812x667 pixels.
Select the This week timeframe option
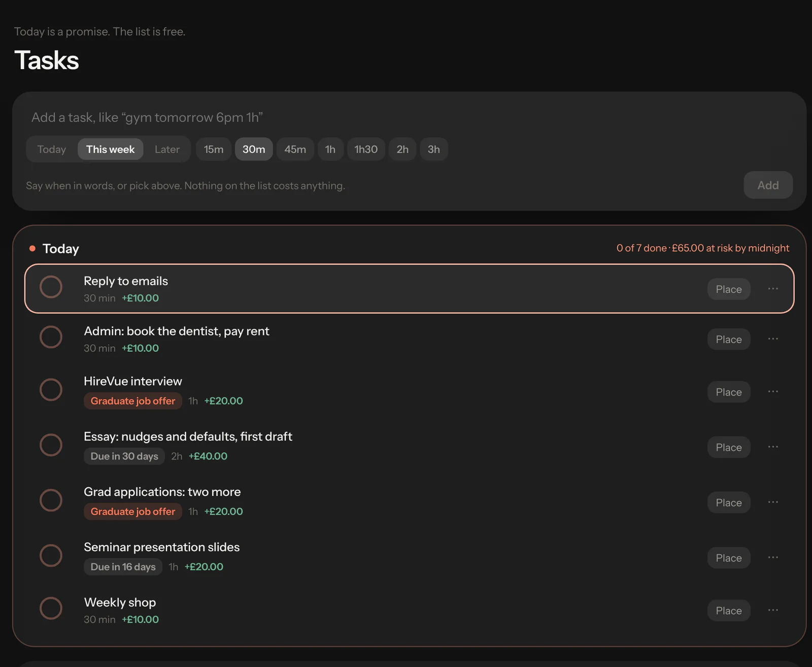coord(110,149)
